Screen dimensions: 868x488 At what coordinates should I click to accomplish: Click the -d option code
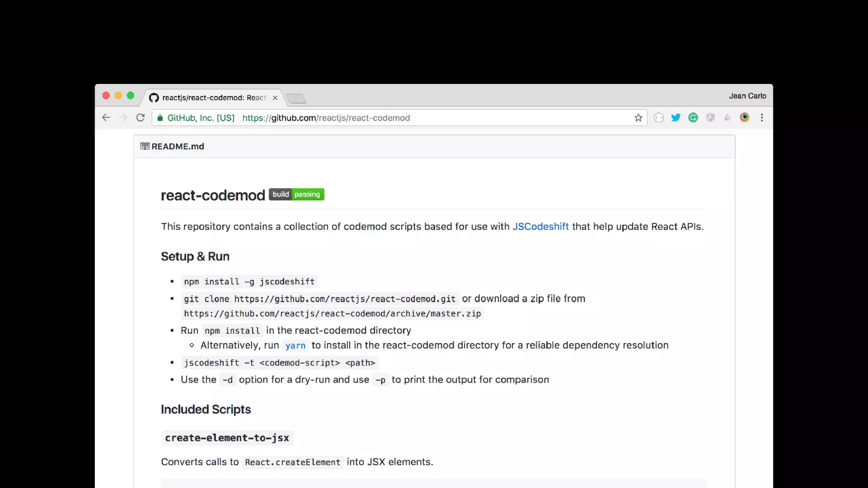pos(228,380)
